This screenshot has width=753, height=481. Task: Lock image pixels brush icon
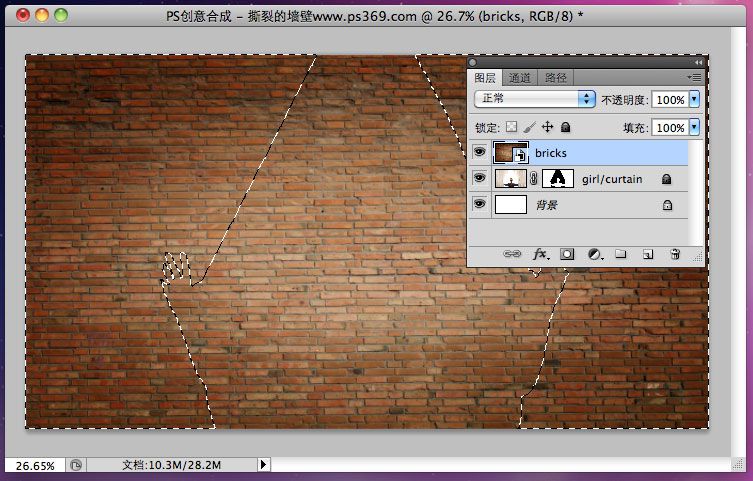tap(530, 127)
